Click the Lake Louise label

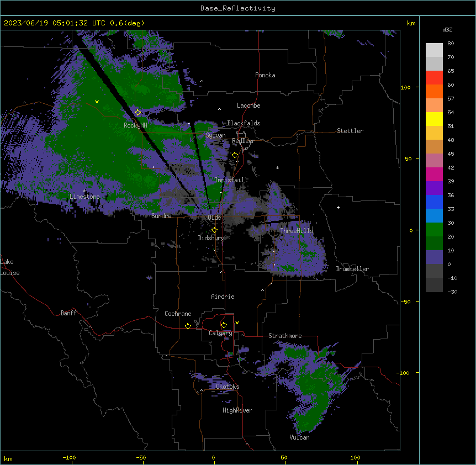pos(10,267)
